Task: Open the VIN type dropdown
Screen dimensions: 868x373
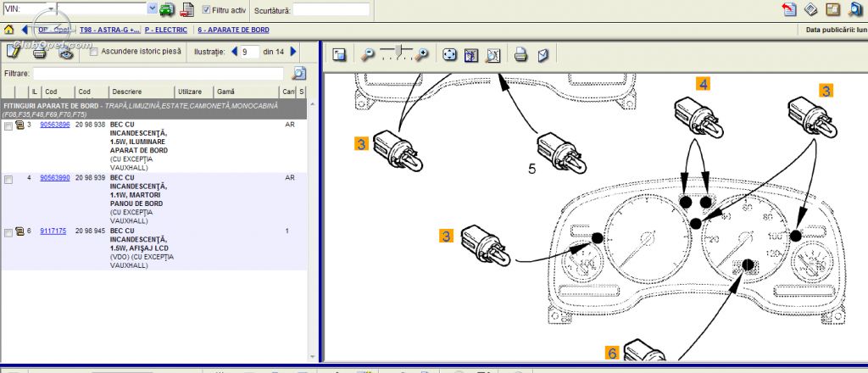Action: point(50,8)
